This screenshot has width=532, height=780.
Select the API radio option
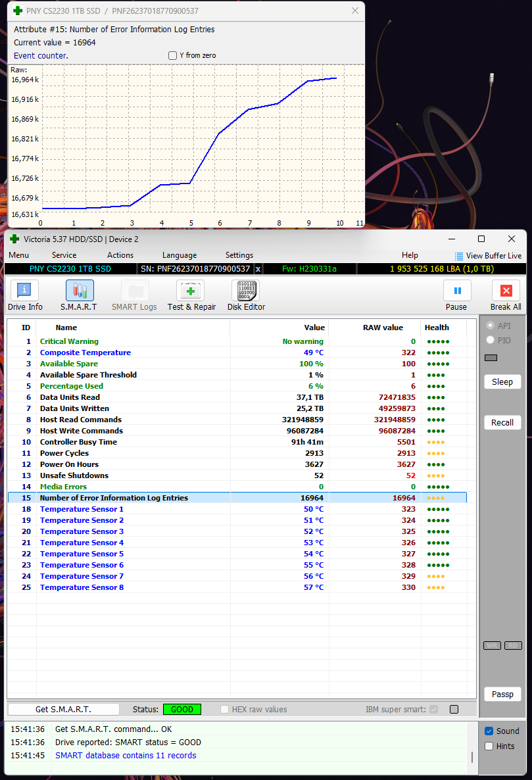(x=490, y=326)
